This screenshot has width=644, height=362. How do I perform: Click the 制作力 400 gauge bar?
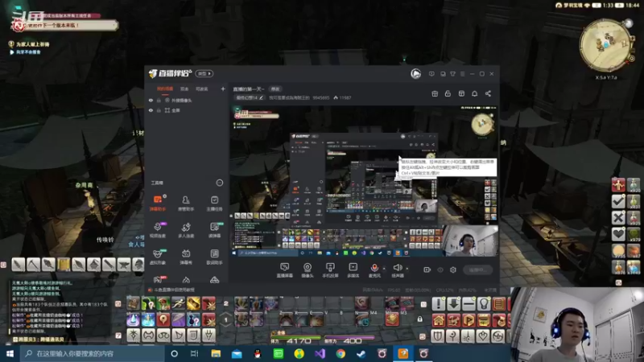349,338
